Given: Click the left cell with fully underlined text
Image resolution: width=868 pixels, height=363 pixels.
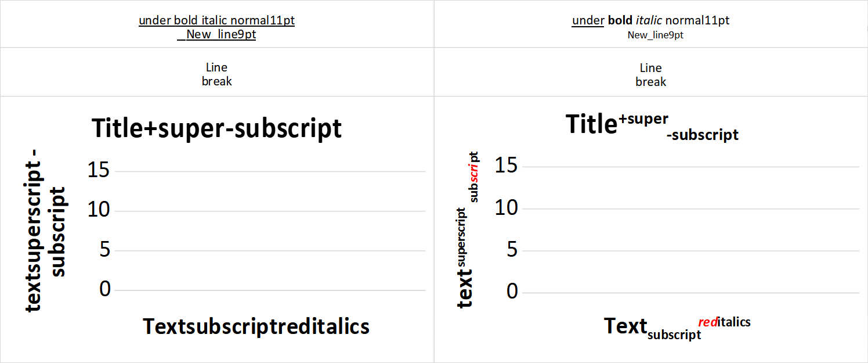Looking at the screenshot, I should tap(216, 27).
